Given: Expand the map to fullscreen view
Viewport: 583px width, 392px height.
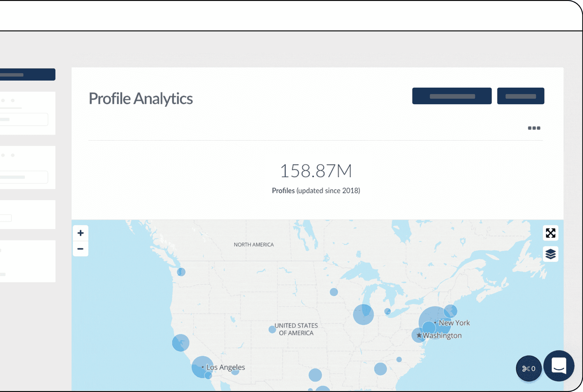Looking at the screenshot, I should click(x=550, y=233).
